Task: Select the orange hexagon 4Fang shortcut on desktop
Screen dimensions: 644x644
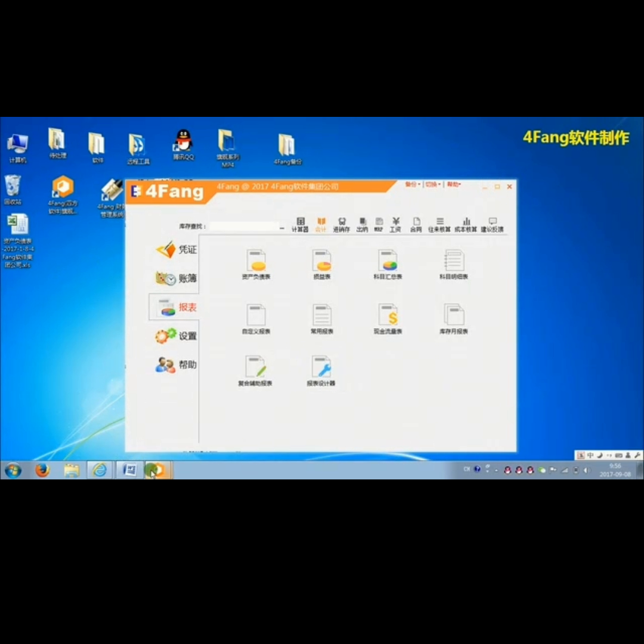Action: click(63, 194)
